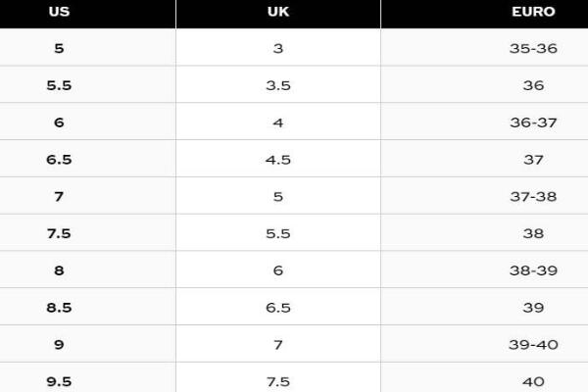This screenshot has width=588, height=392.
Task: Select the US size 9.5 cell
Action: pyautogui.click(x=59, y=381)
